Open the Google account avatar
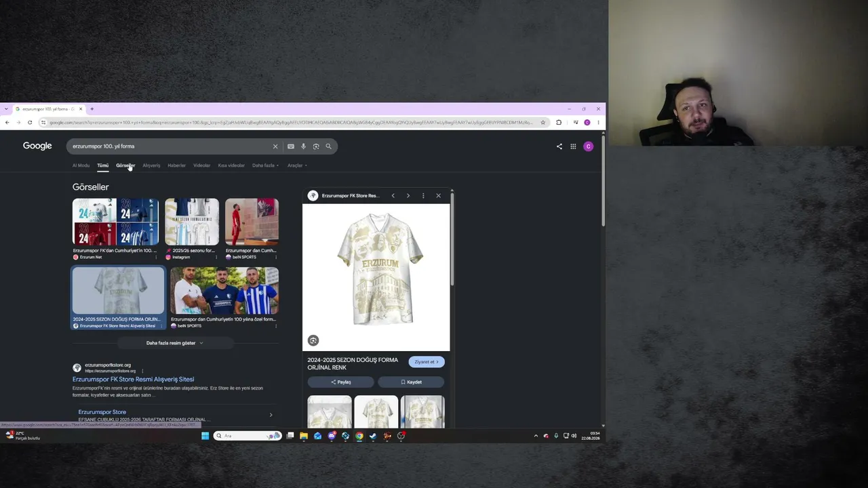Image resolution: width=868 pixels, height=488 pixels. click(x=588, y=146)
